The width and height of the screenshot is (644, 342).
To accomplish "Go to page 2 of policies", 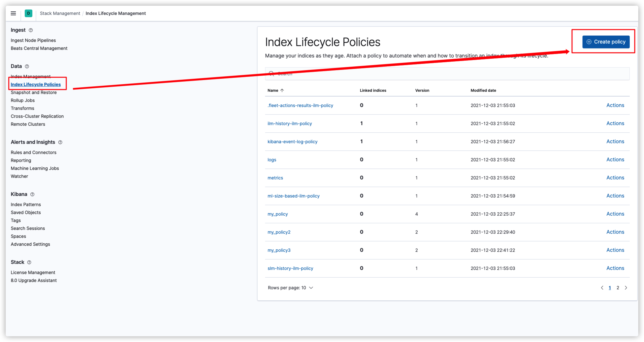I will coord(618,288).
